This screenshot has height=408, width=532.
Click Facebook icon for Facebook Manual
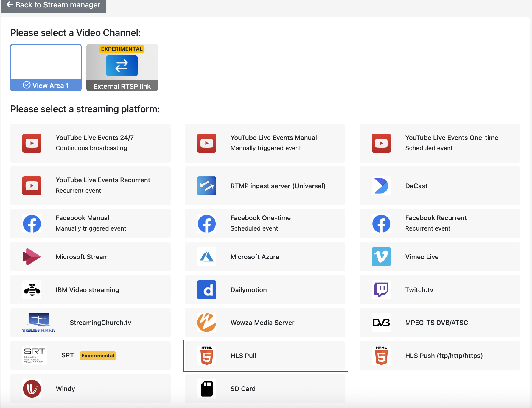click(32, 224)
